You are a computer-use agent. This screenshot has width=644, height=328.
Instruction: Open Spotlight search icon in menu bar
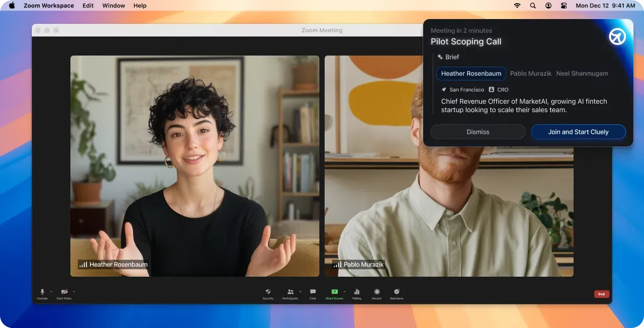(x=533, y=5)
